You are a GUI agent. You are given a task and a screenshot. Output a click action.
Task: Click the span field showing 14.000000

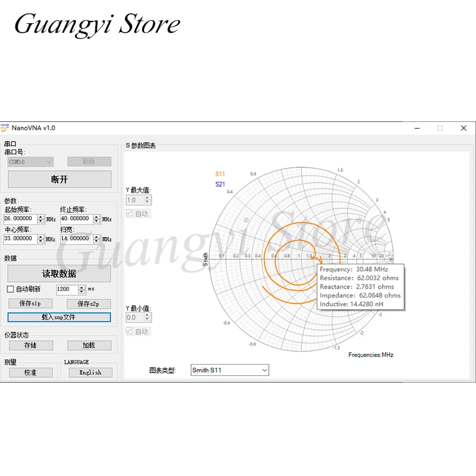click(76, 239)
